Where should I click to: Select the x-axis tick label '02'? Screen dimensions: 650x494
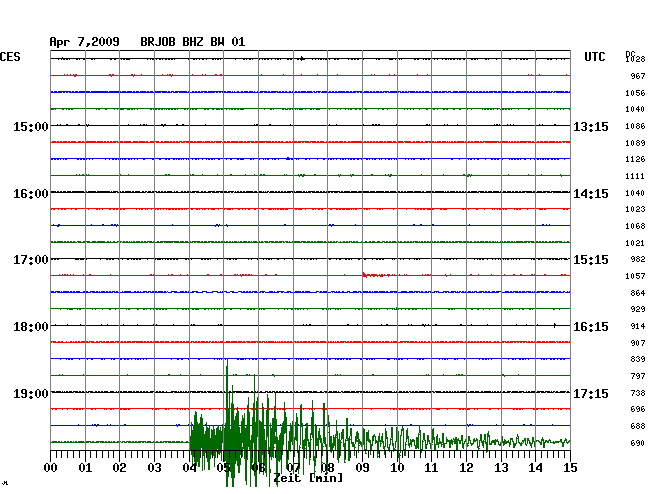(119, 468)
